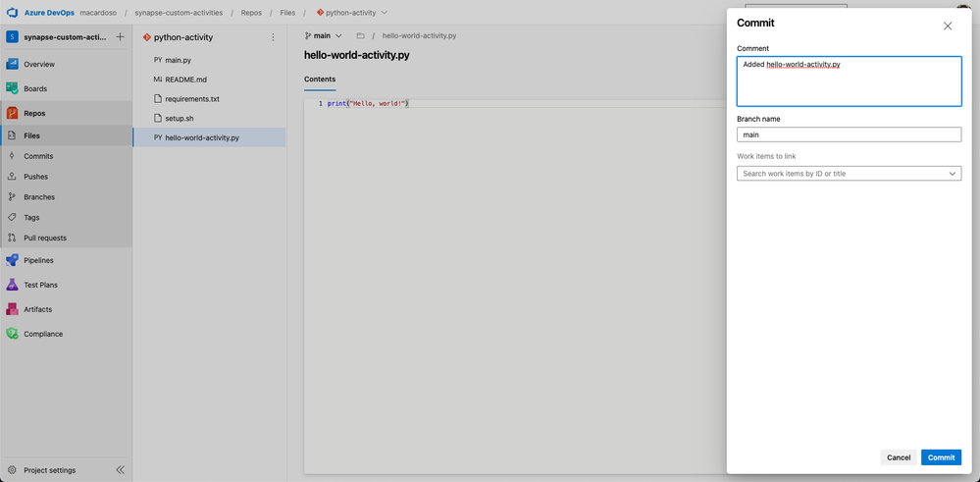980x482 pixels.
Task: Open the Compliance shield icon
Action: pos(11,334)
